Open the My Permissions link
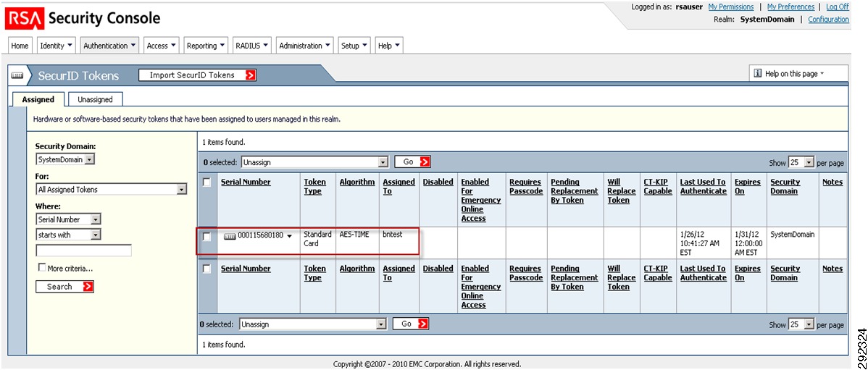The image size is (868, 370). 731,7
